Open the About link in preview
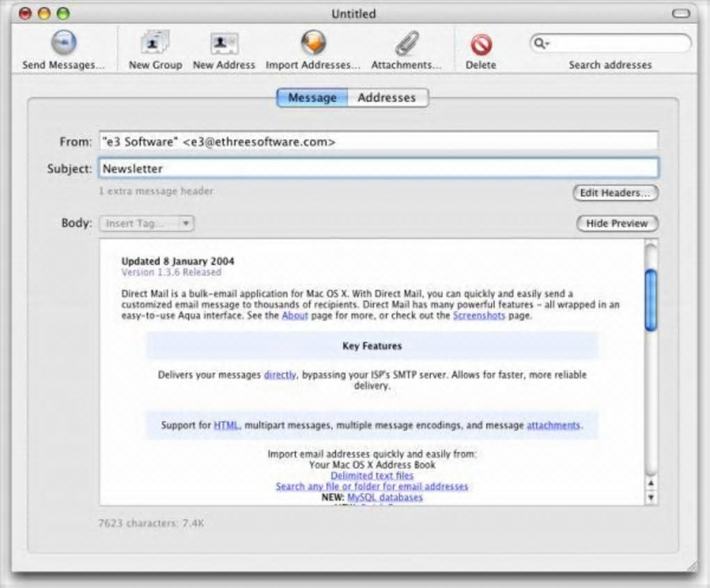Image resolution: width=710 pixels, height=588 pixels. (x=294, y=315)
